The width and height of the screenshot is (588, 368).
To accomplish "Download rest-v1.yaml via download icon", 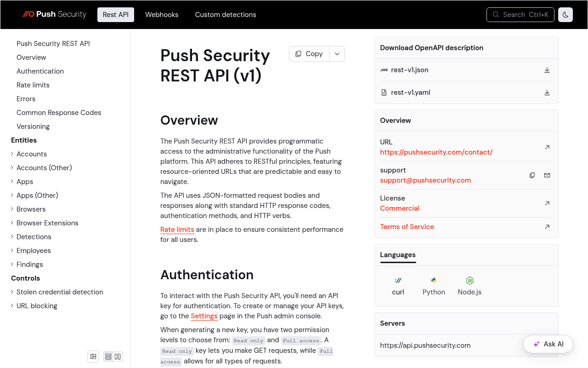I will 547,92.
